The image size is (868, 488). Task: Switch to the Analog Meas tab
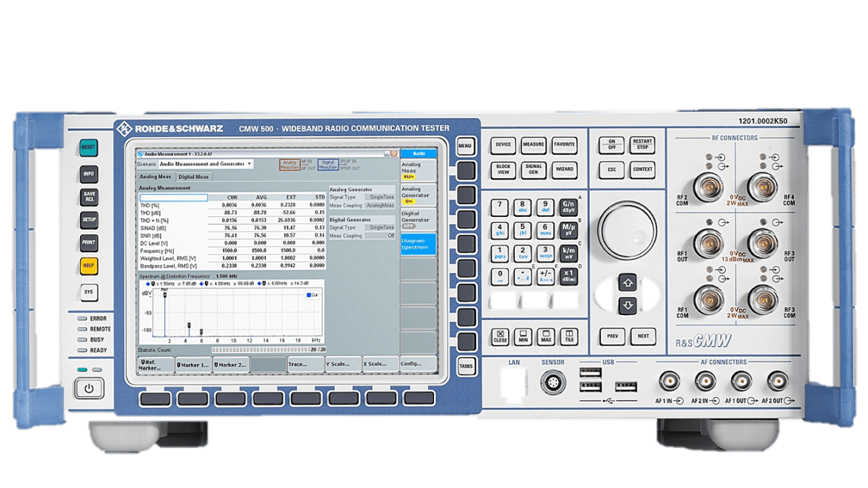155,177
